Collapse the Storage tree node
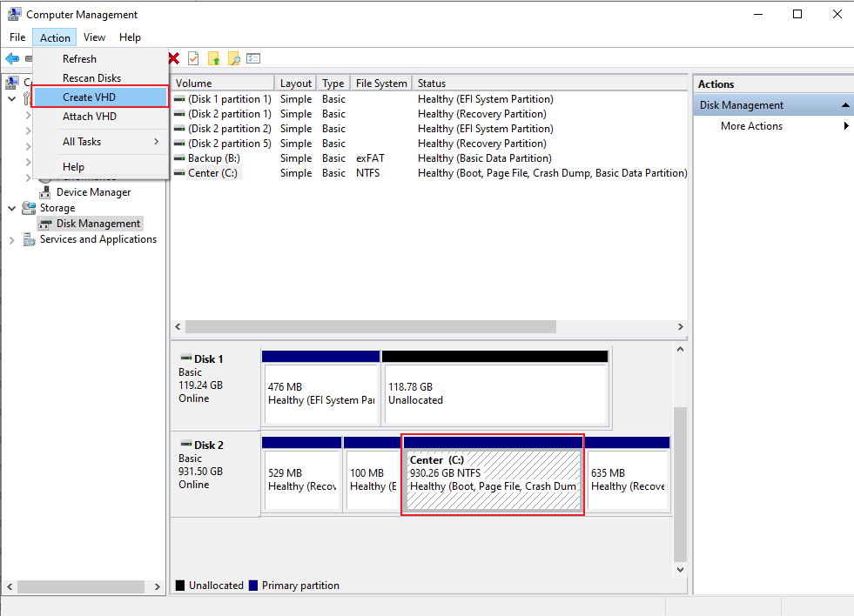Image resolution: width=854 pixels, height=616 pixels. point(11,208)
